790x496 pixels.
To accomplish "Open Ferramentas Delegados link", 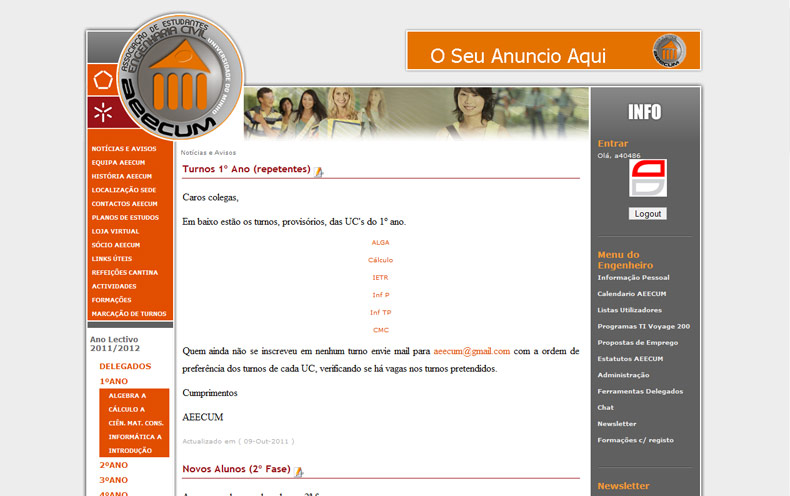I will (640, 391).
